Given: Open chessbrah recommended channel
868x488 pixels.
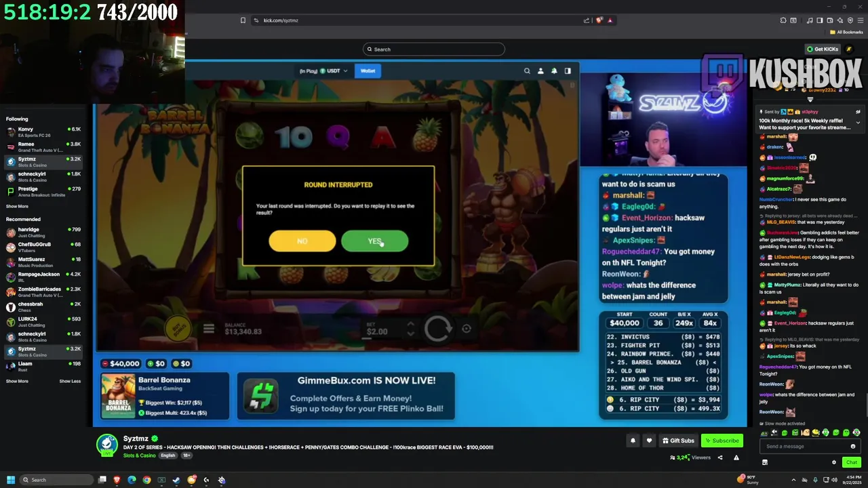Looking at the screenshot, I should [43, 306].
